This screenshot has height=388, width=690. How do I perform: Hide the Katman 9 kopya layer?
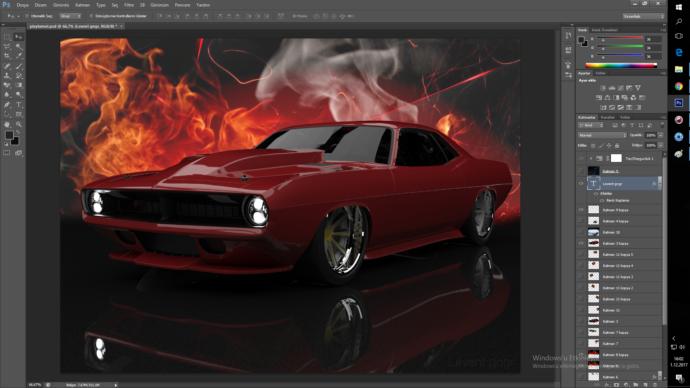581,210
